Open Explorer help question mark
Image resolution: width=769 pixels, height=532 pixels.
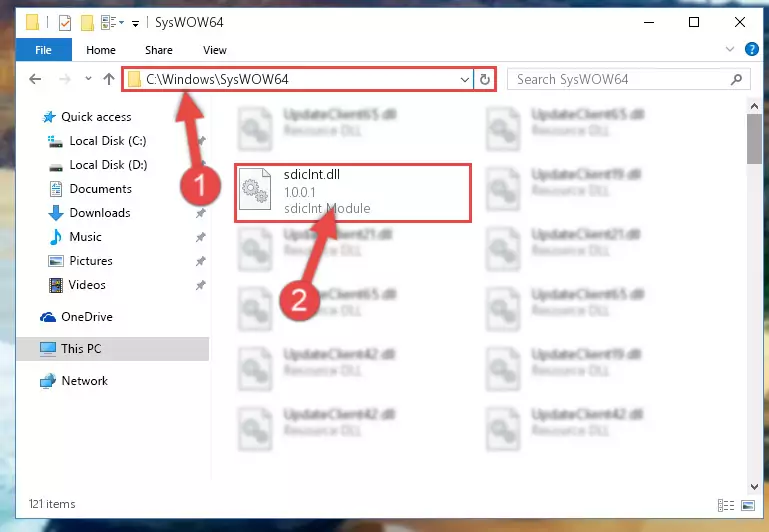[751, 50]
